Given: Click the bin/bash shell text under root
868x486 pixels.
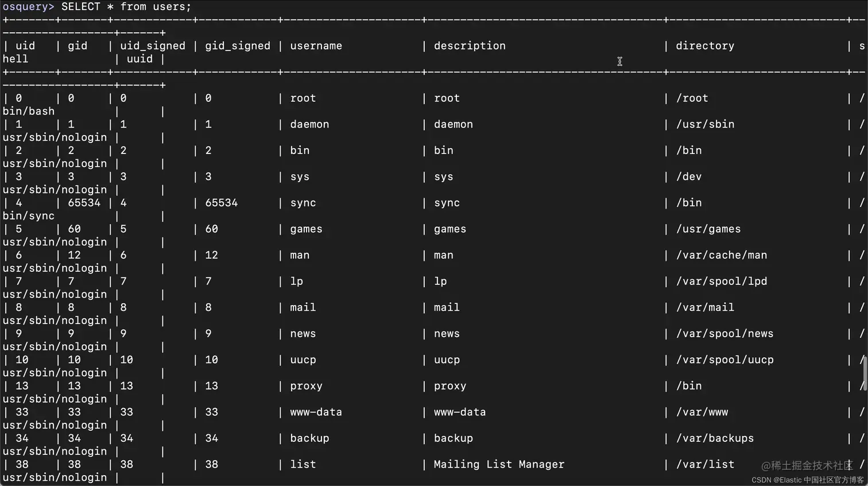Looking at the screenshot, I should [x=29, y=111].
